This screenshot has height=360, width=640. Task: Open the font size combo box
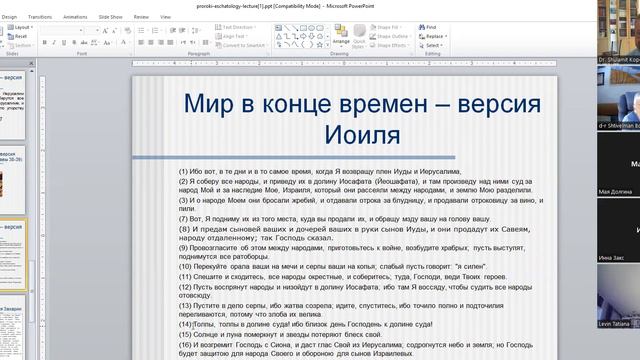point(92,31)
